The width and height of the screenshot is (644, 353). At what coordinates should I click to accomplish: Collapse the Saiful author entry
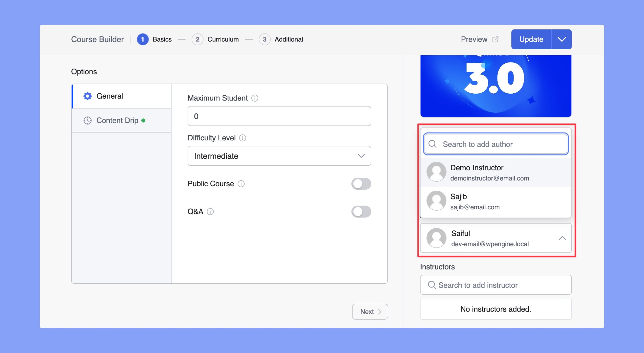click(562, 238)
